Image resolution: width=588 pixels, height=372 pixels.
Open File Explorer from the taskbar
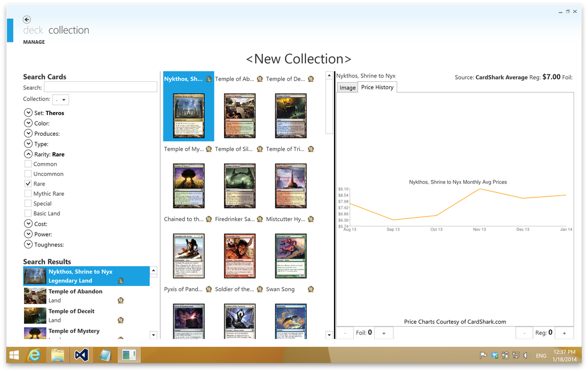58,355
